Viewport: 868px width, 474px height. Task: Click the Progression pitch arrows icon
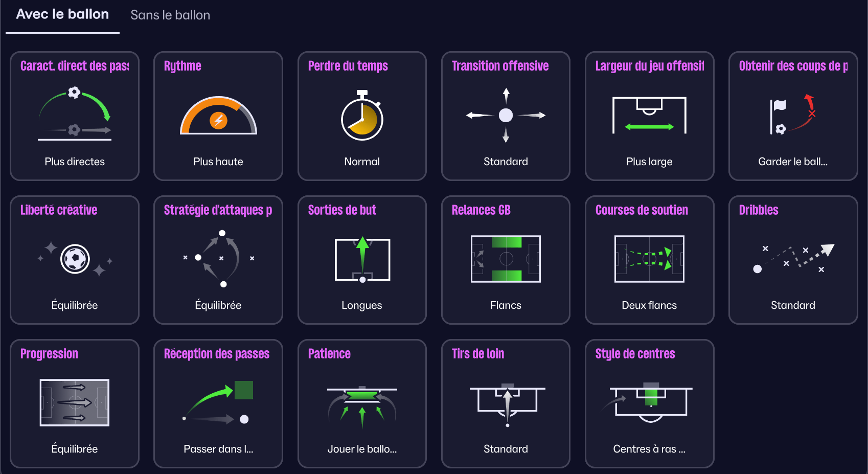point(75,402)
